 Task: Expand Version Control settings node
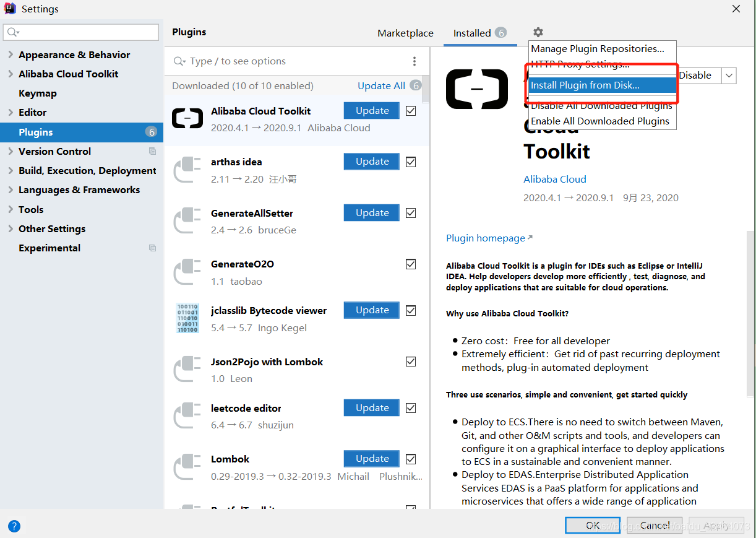point(11,151)
